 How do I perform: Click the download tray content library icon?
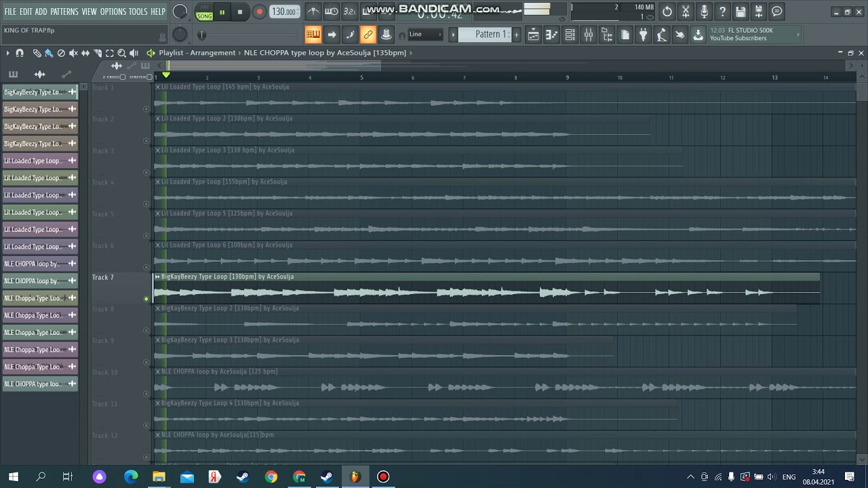pos(698,35)
